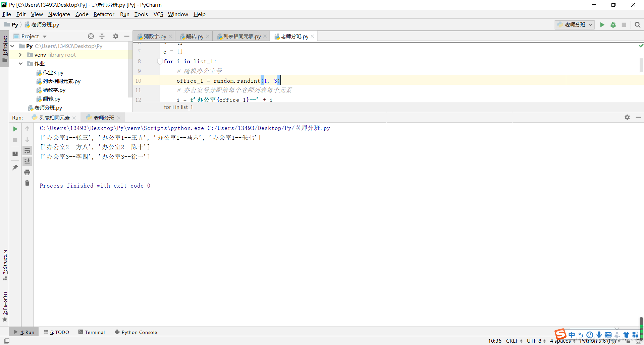The image size is (644, 345).
Task: Click locate-file crosshair icon in Project panel
Action: [91, 36]
